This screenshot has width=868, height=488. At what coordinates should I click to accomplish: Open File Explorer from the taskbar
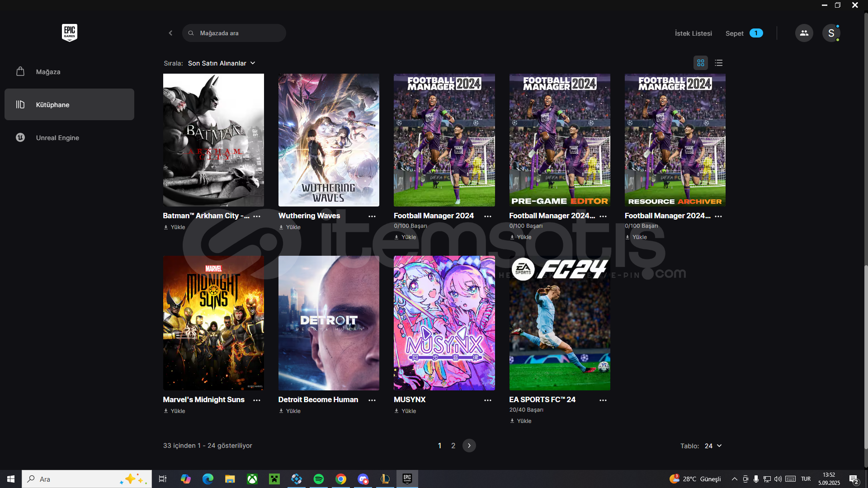[x=230, y=479]
